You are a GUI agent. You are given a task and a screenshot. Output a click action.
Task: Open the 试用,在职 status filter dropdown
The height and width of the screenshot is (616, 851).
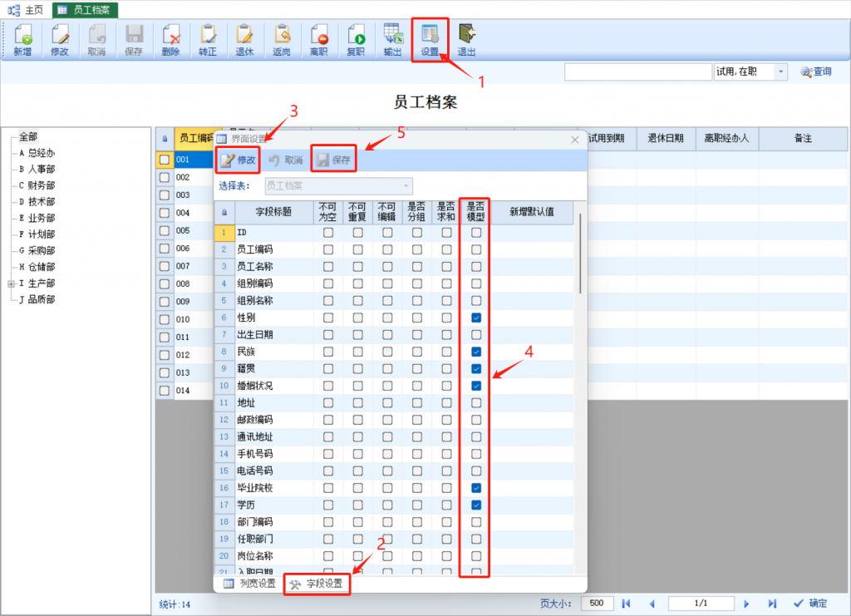point(780,72)
